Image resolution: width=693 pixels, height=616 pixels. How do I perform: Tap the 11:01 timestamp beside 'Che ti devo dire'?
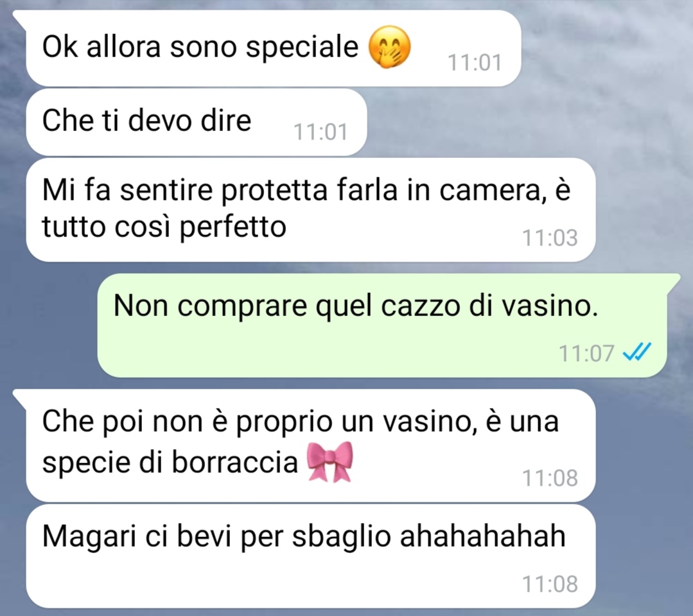coord(321,132)
